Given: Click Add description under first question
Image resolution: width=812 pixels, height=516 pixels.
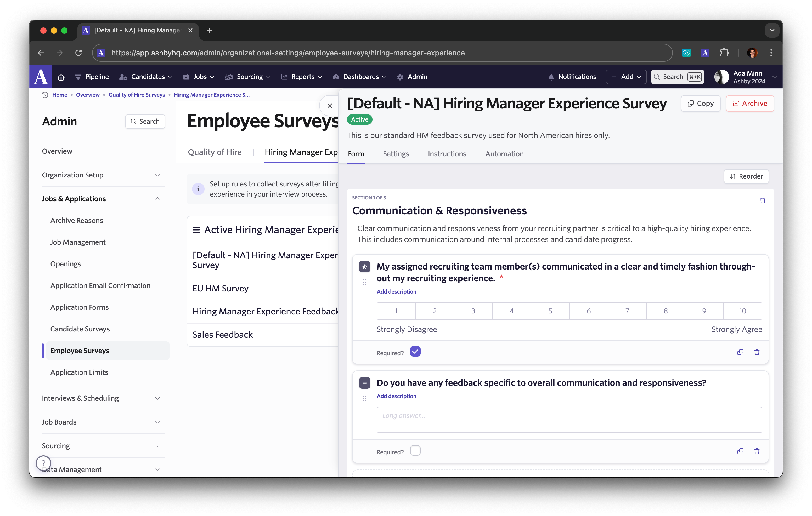Looking at the screenshot, I should pos(396,291).
